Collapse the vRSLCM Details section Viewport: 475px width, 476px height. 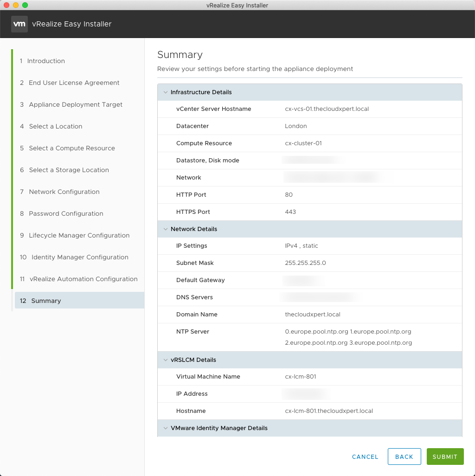[x=165, y=360]
